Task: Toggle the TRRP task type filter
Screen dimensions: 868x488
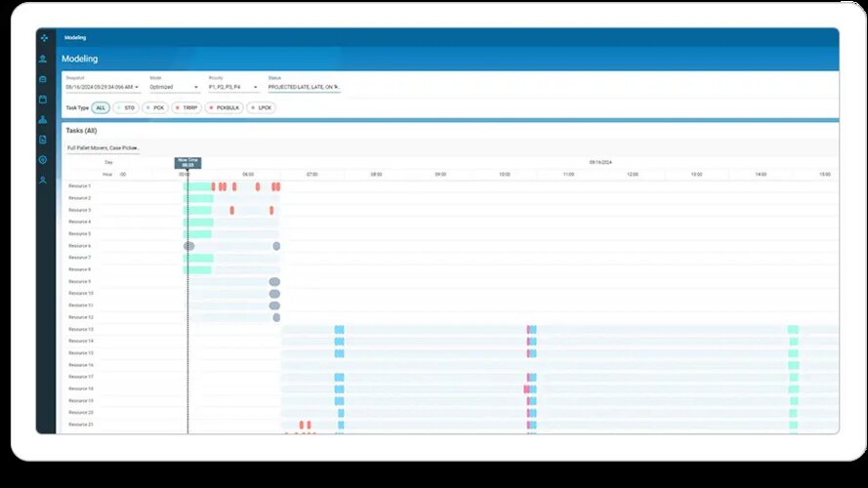Action: [186, 107]
